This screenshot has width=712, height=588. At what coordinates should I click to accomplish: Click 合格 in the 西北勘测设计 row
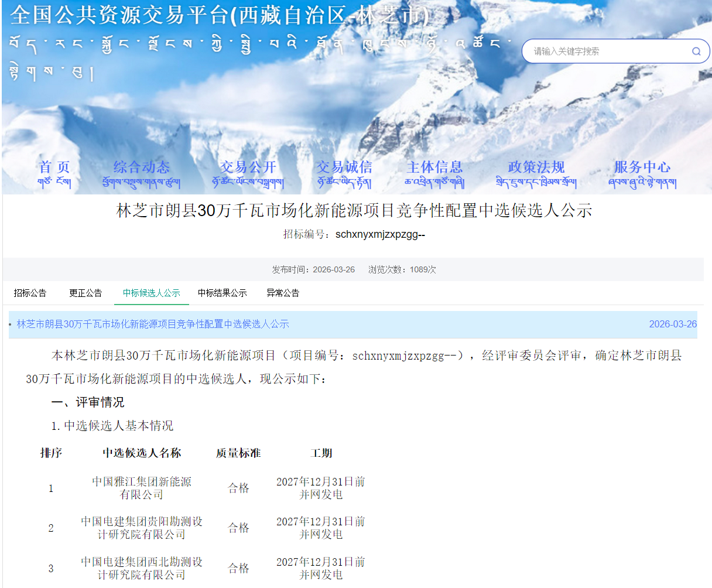pos(239,568)
